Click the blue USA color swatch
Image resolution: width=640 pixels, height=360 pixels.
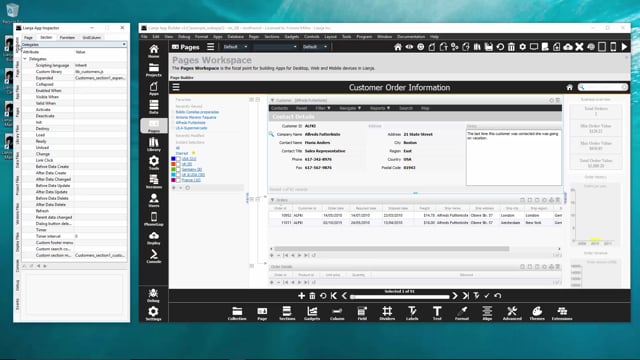[173, 159]
